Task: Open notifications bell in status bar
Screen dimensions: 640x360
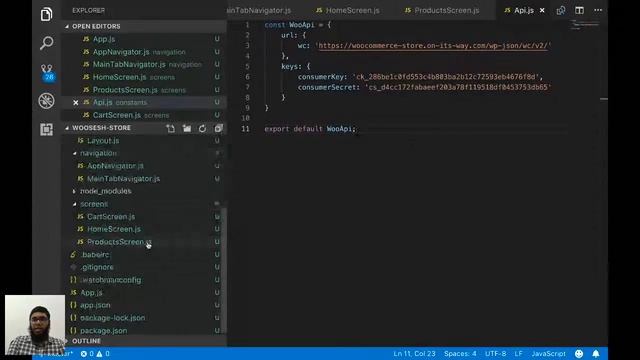Action: (596, 354)
